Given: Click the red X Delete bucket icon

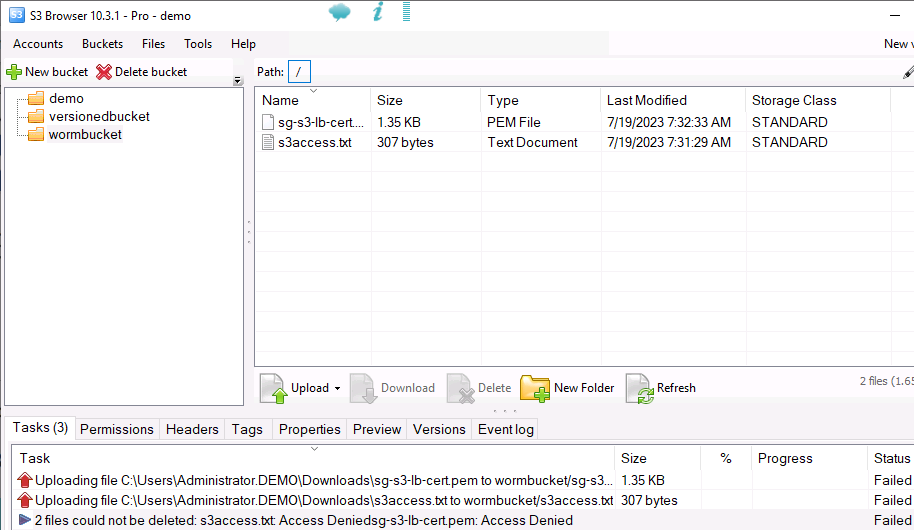Looking at the screenshot, I should 104,72.
